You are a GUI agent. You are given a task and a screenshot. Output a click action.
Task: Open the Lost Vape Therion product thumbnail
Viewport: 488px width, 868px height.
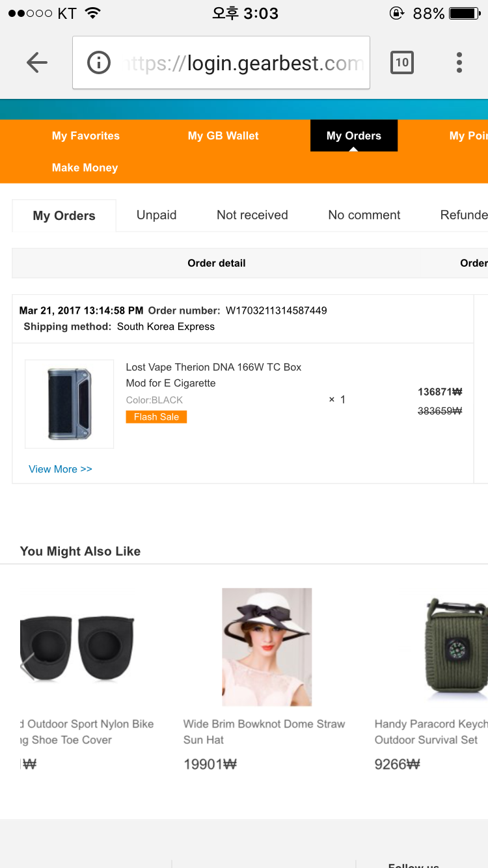coord(70,404)
